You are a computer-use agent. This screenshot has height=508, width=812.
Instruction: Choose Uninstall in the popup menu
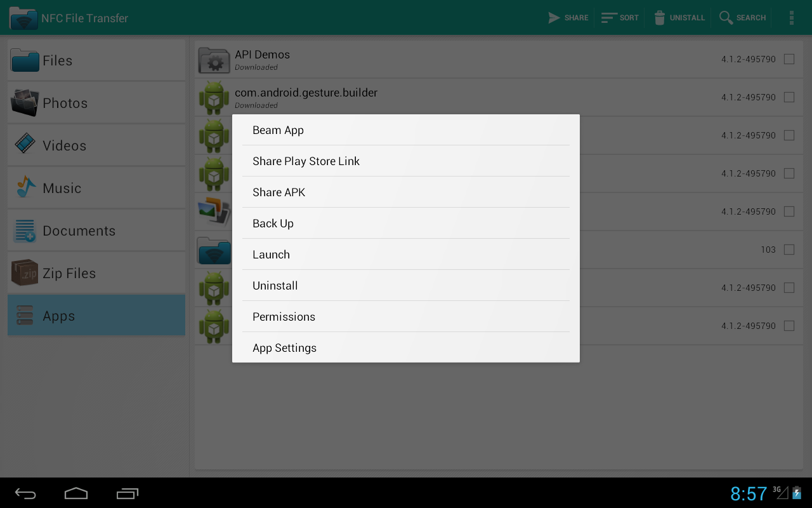click(x=406, y=286)
